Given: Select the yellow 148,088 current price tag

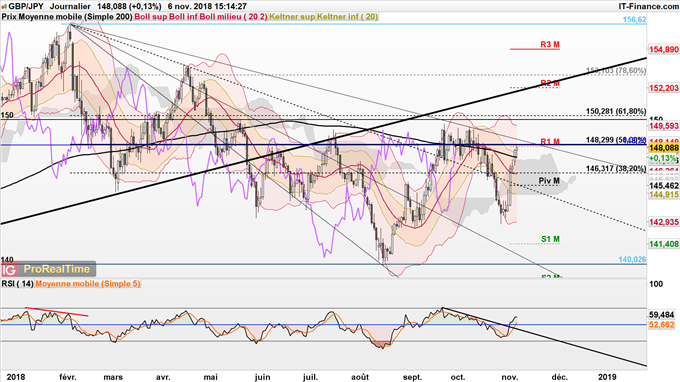Looking at the screenshot, I should pyautogui.click(x=664, y=149).
